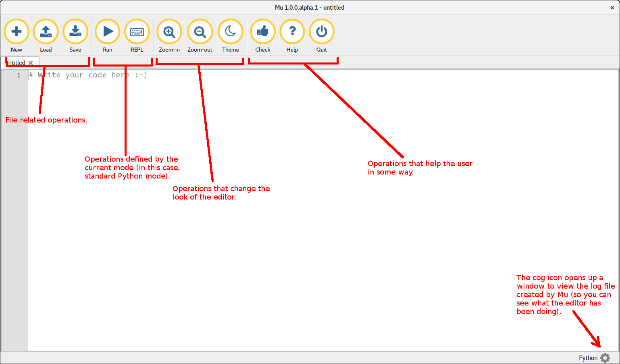Screen dimensions: 620x364
Task: Close the untitled tab with its X
Action: coord(31,63)
